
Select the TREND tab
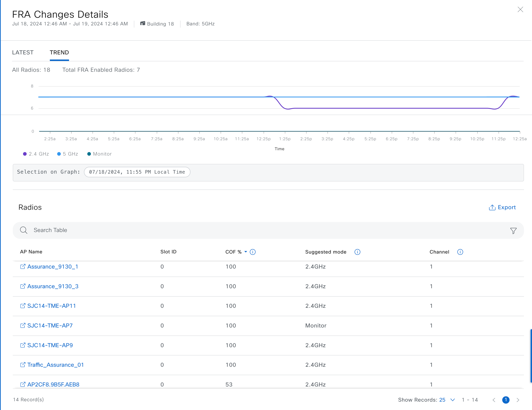(x=59, y=52)
